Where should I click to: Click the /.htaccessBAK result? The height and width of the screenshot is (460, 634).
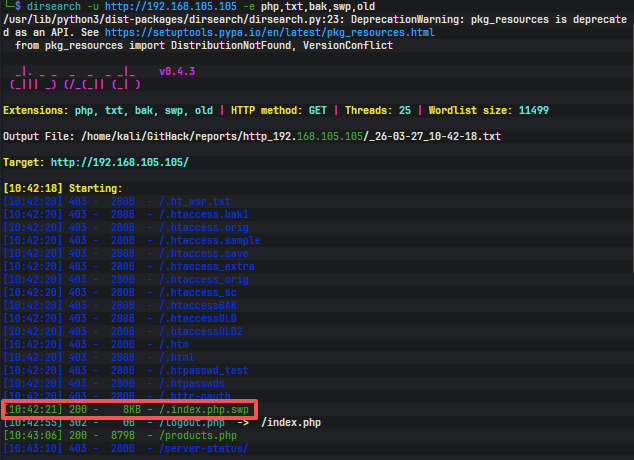pos(198,305)
